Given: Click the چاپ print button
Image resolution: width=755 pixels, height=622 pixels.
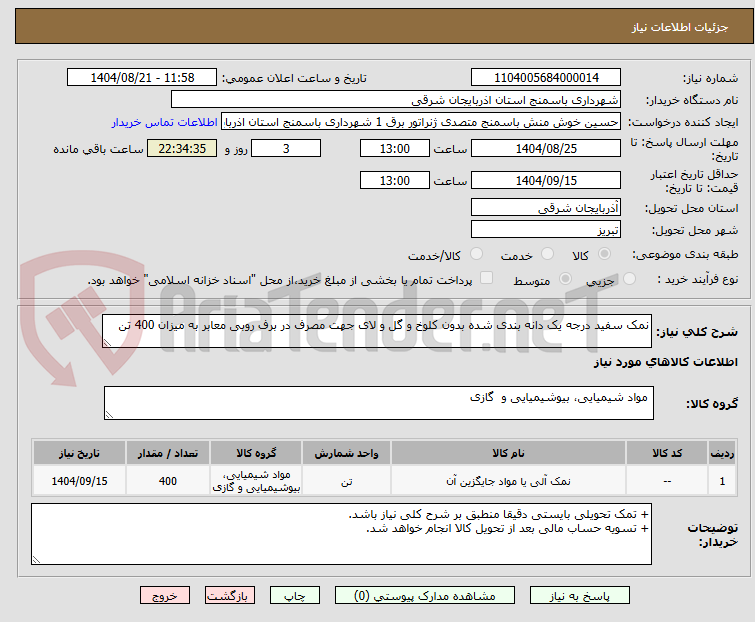Looking at the screenshot, I should pyautogui.click(x=295, y=596).
